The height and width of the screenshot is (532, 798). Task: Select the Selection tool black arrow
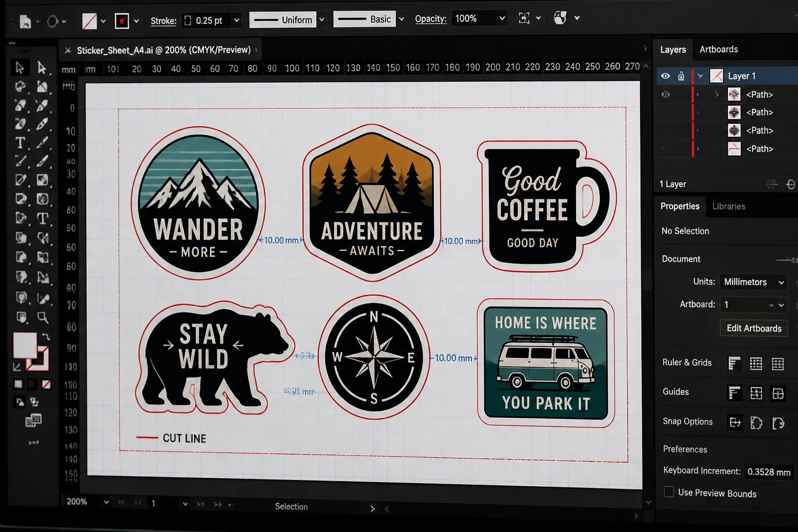[x=20, y=68]
